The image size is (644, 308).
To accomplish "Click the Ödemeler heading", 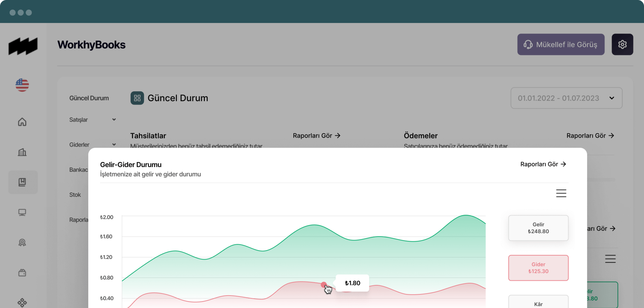I will point(421,136).
